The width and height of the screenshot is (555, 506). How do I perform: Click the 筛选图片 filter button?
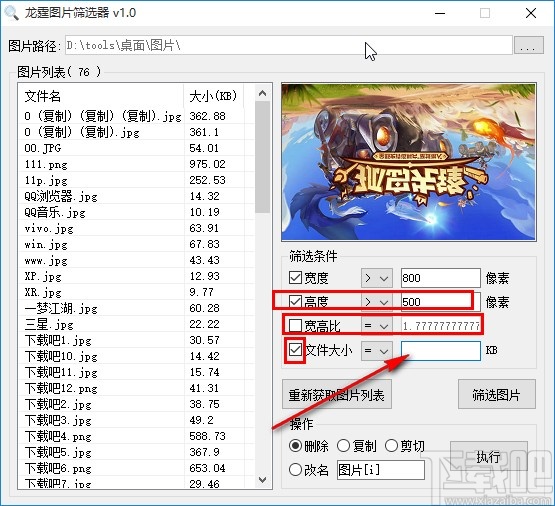(x=497, y=394)
